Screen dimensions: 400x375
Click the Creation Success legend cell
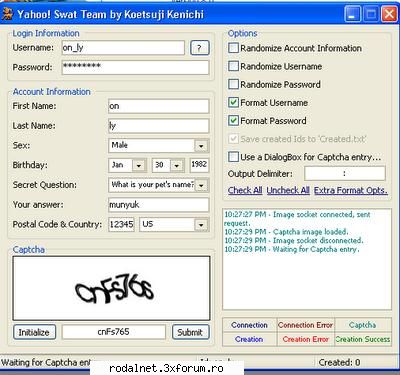click(x=363, y=339)
